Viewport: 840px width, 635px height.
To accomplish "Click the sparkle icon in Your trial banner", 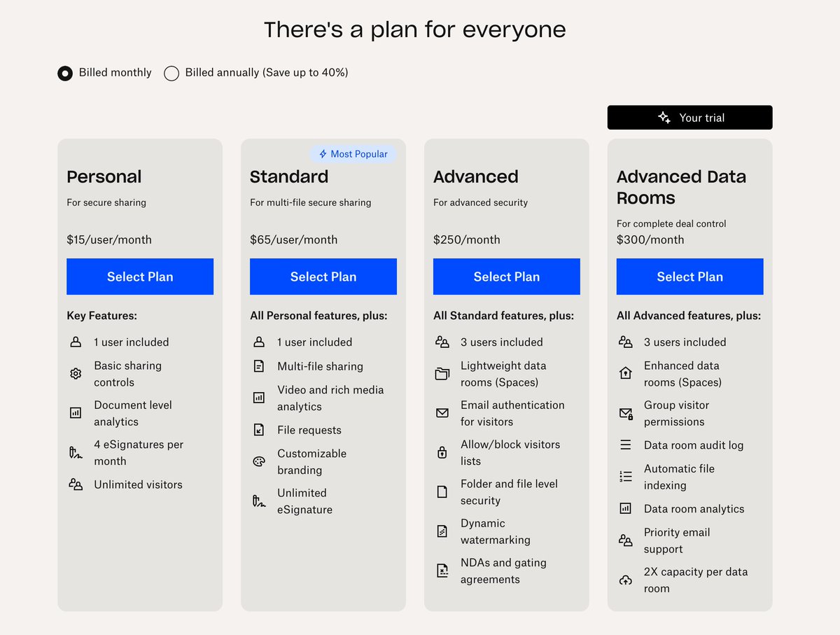I will pyautogui.click(x=664, y=118).
